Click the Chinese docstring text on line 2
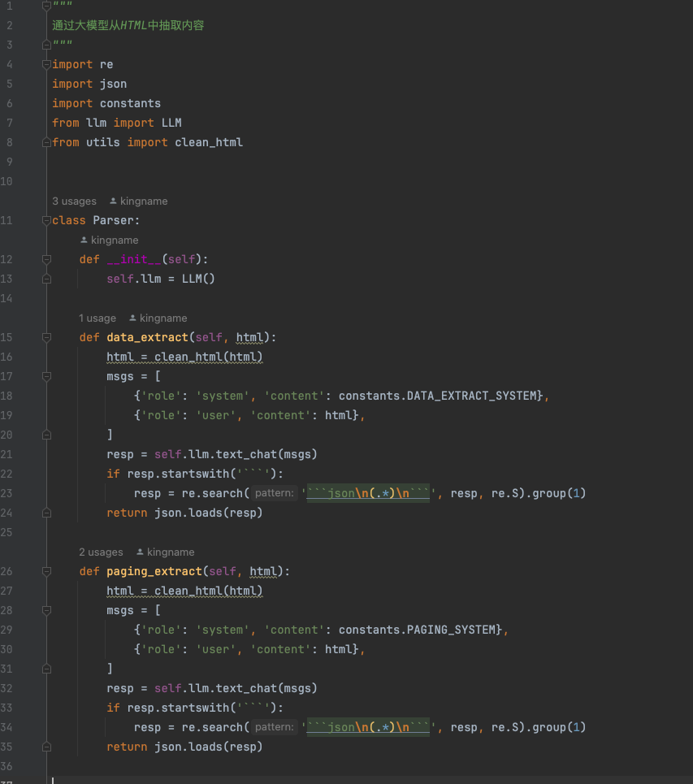The image size is (693, 784). (x=128, y=25)
